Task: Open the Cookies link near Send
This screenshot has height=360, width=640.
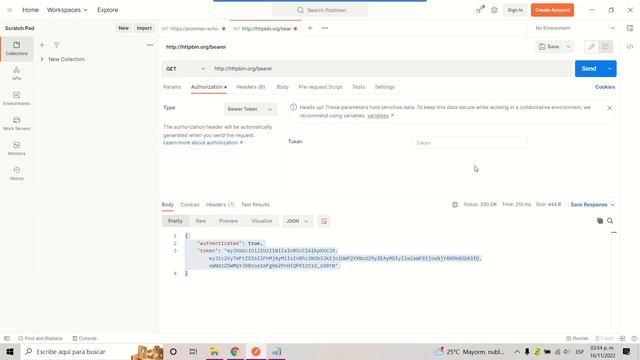Action: point(605,87)
